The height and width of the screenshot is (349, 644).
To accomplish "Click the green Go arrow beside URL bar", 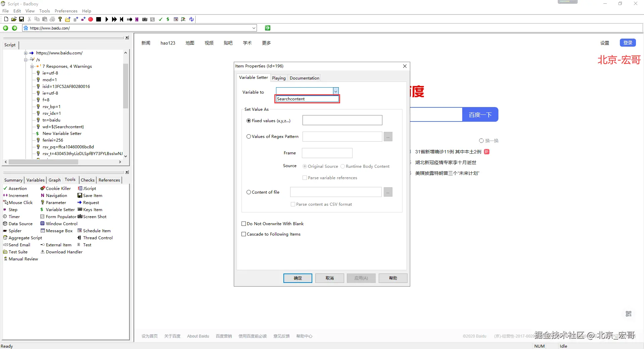I will click(x=268, y=28).
